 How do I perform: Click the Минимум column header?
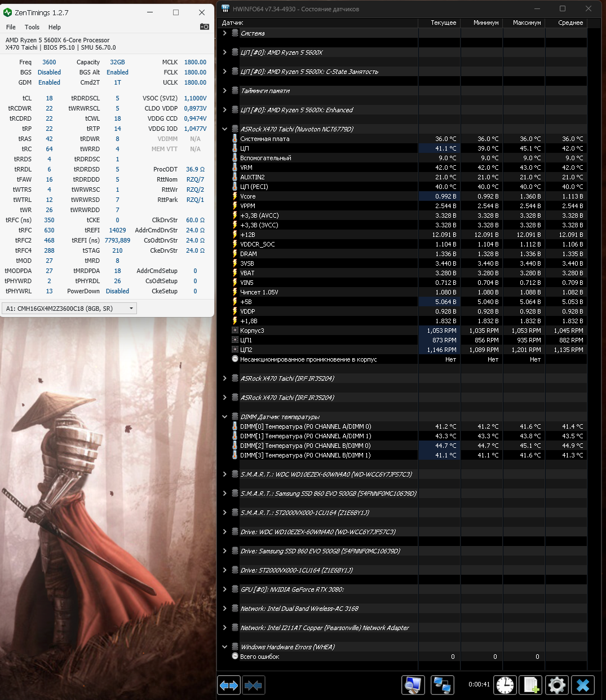[x=481, y=23]
